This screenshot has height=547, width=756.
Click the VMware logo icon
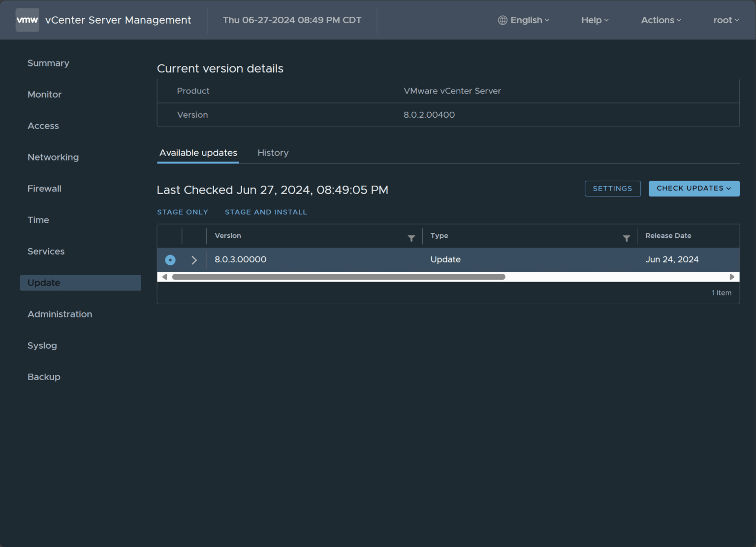tap(27, 20)
